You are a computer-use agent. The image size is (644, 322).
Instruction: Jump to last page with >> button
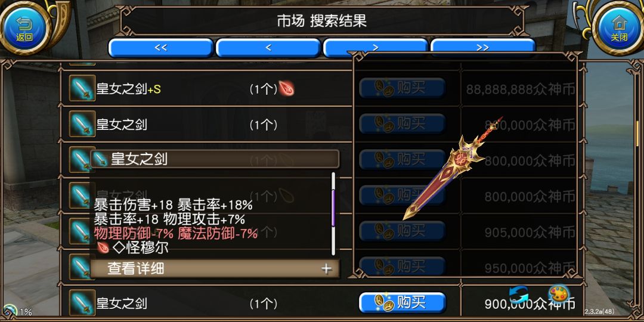coord(482,48)
